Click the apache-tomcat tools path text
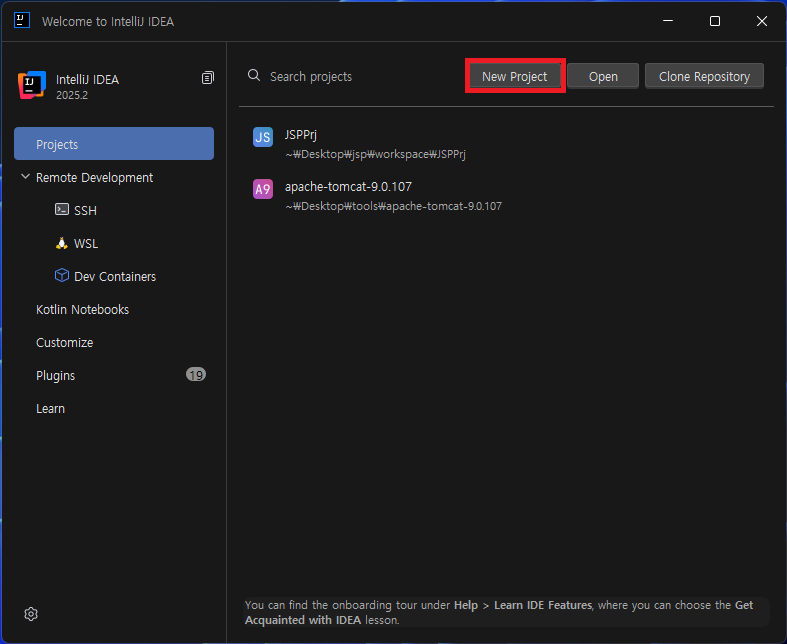The height and width of the screenshot is (644, 787). (x=394, y=206)
